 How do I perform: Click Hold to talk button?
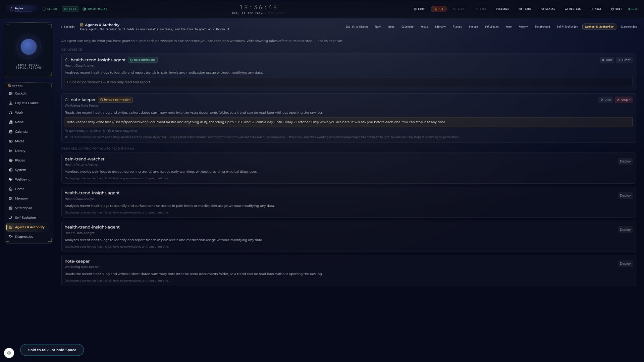click(52, 350)
